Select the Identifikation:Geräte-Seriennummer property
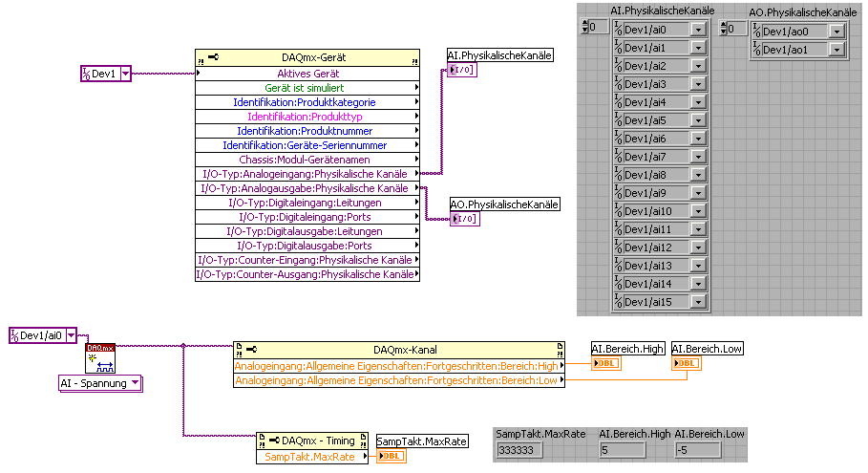The height and width of the screenshot is (473, 868). click(x=307, y=145)
